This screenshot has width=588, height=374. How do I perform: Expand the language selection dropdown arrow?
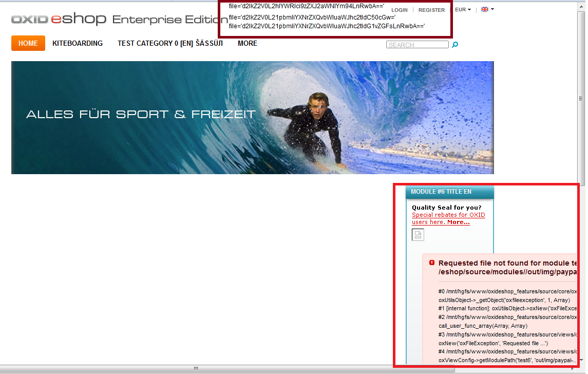492,10
